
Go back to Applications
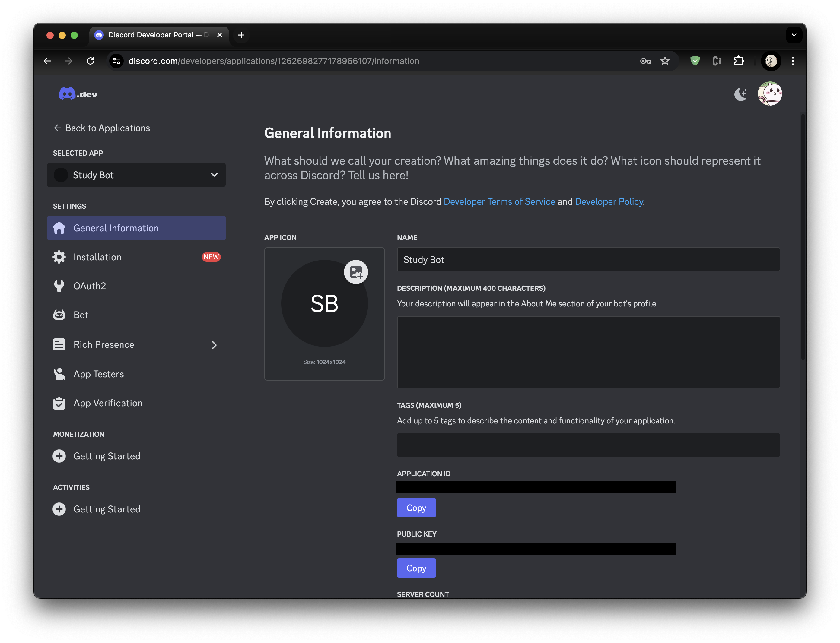tap(101, 128)
